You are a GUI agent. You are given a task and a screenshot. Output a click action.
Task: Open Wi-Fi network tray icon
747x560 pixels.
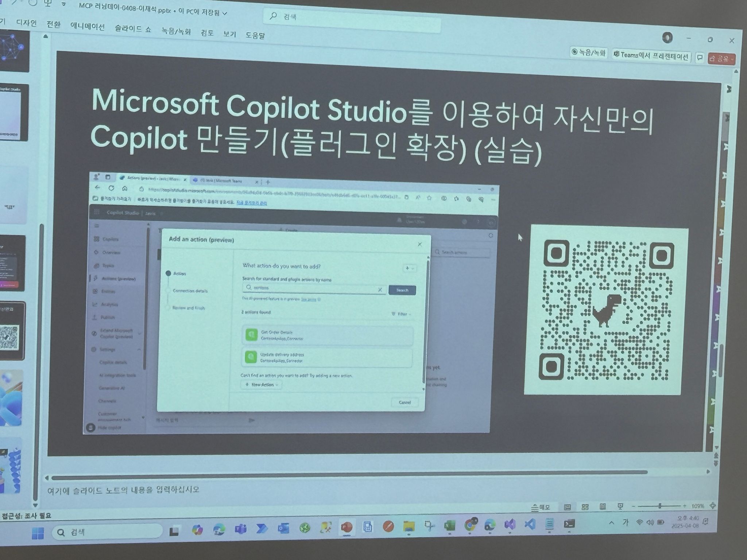[639, 522]
